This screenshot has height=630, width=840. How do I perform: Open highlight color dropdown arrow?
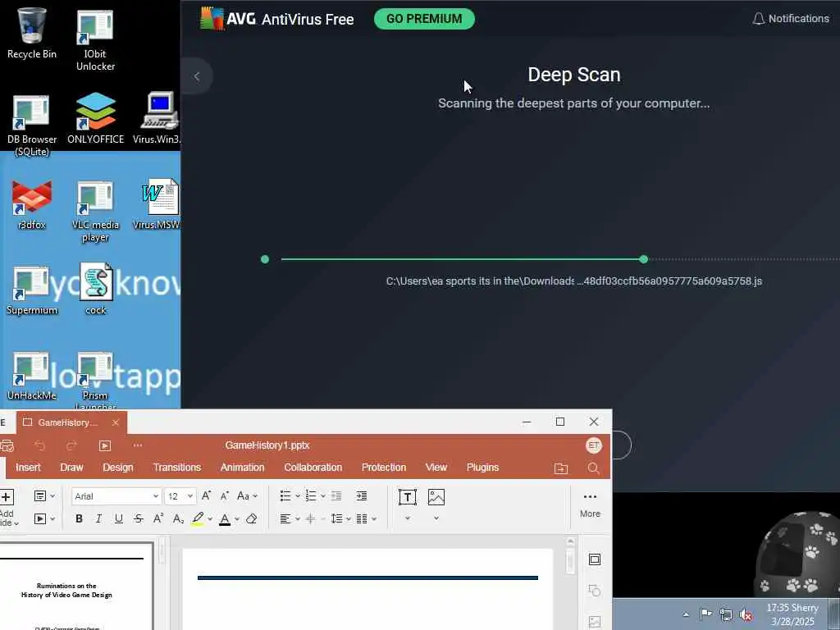[210, 519]
